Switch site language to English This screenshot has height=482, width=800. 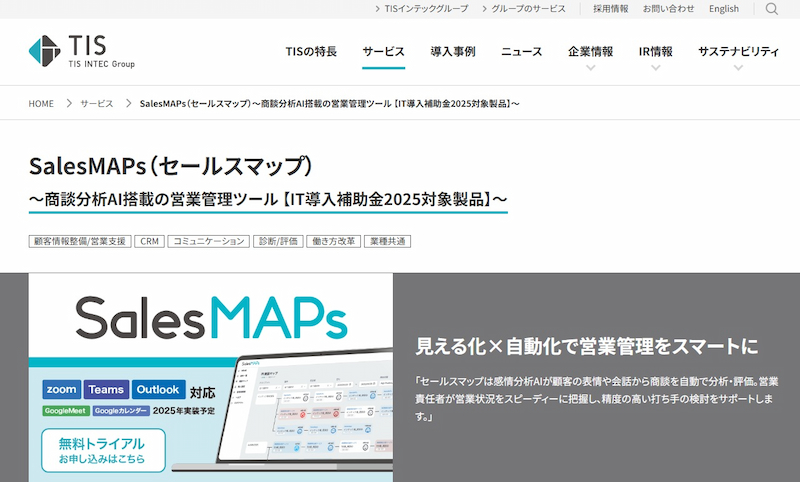[x=723, y=9]
